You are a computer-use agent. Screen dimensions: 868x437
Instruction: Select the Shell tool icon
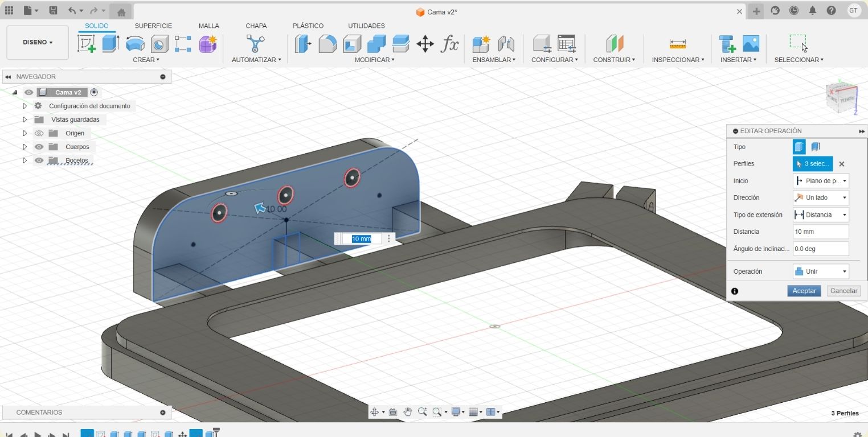pos(352,44)
